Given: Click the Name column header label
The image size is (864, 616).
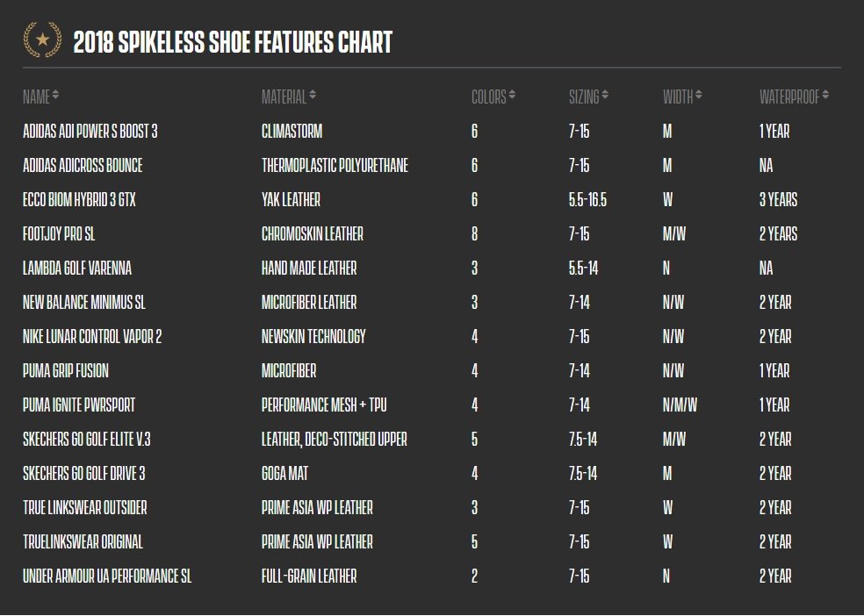Looking at the screenshot, I should pyautogui.click(x=36, y=97).
